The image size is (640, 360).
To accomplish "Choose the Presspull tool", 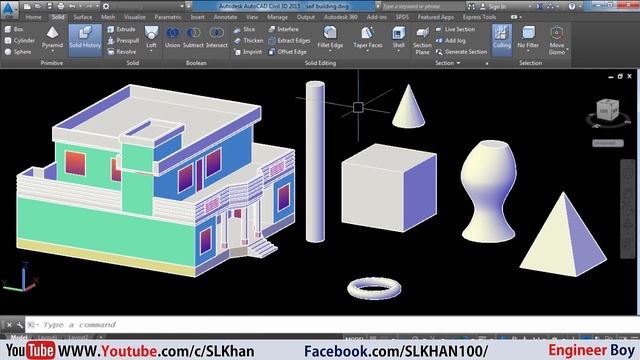I will tap(123, 40).
